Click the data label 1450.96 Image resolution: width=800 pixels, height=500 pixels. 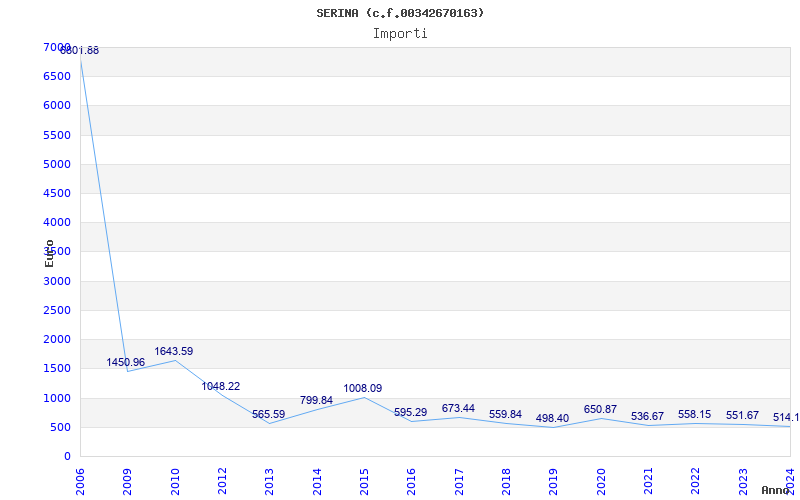pyautogui.click(x=126, y=362)
